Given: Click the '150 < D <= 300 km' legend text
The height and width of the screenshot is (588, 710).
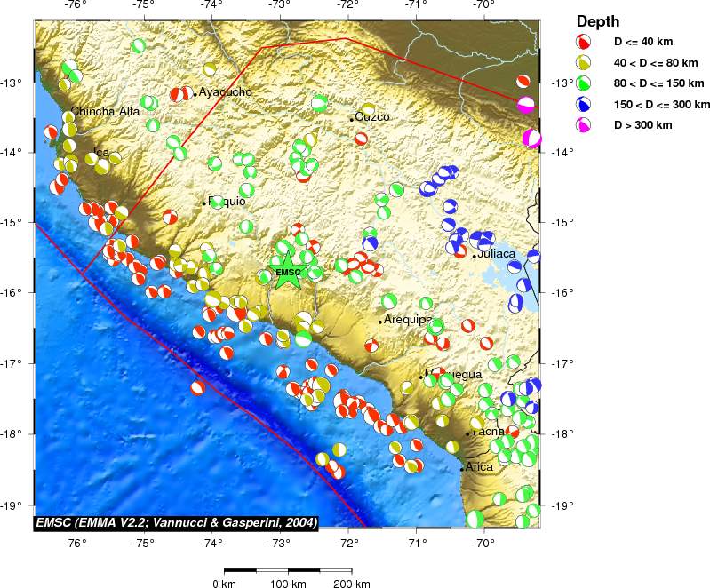Looking at the screenshot, I should pos(663,104).
